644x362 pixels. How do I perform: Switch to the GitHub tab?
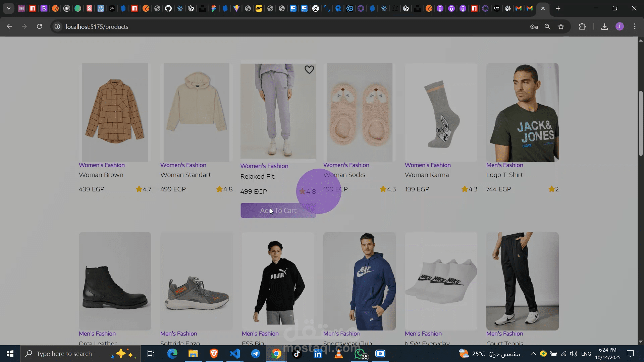pyautogui.click(x=168, y=8)
